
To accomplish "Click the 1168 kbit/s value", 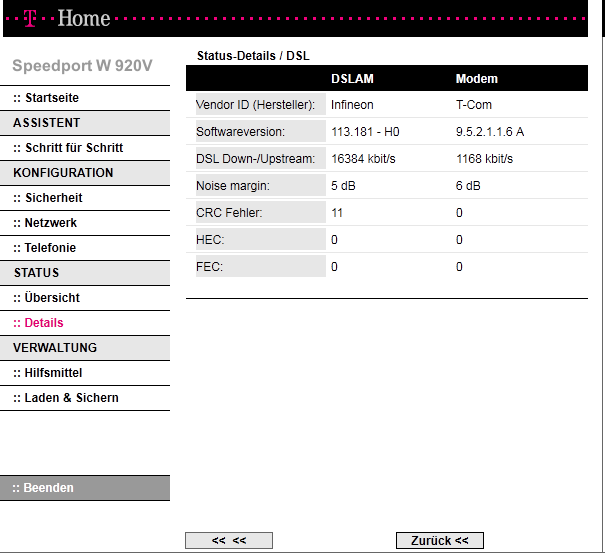I will pos(485,159).
